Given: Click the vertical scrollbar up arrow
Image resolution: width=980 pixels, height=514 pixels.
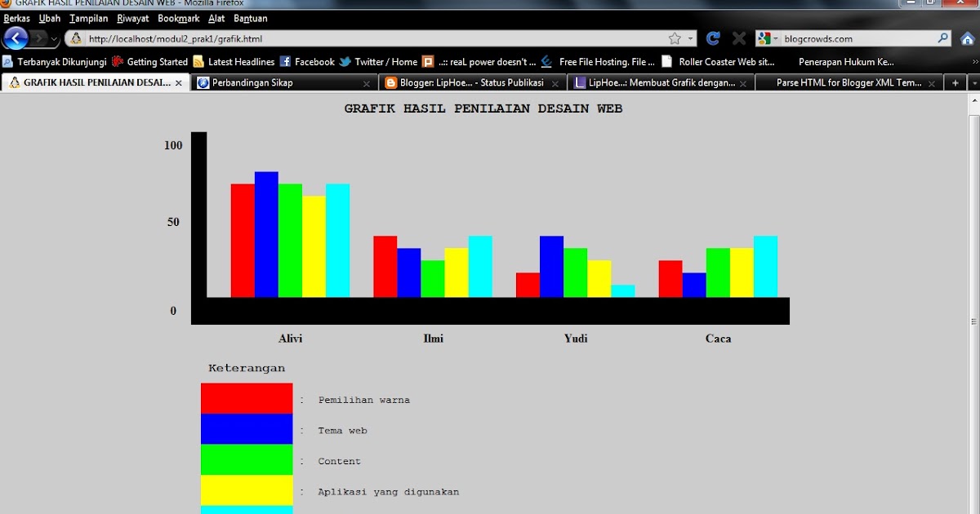Looking at the screenshot, I should 973,100.
